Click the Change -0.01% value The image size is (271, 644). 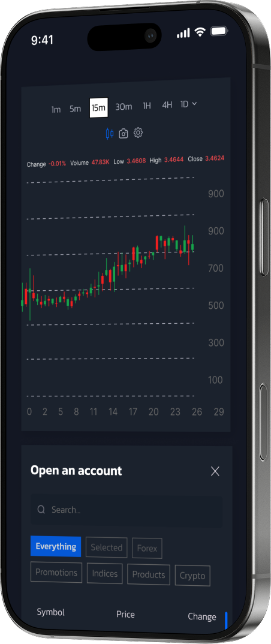57,164
